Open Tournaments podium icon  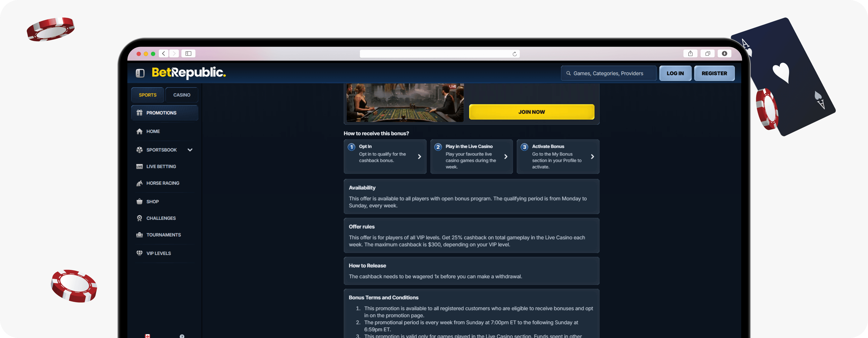tap(139, 235)
